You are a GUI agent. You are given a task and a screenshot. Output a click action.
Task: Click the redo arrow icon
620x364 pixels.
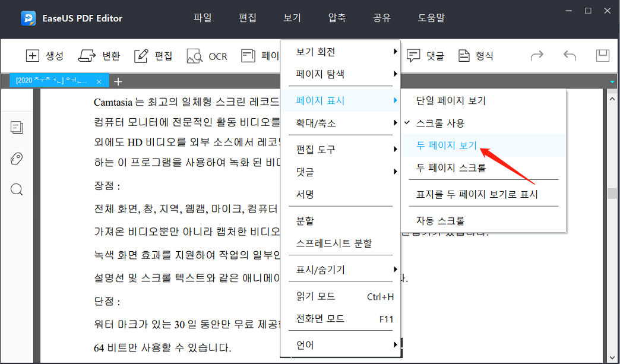537,56
